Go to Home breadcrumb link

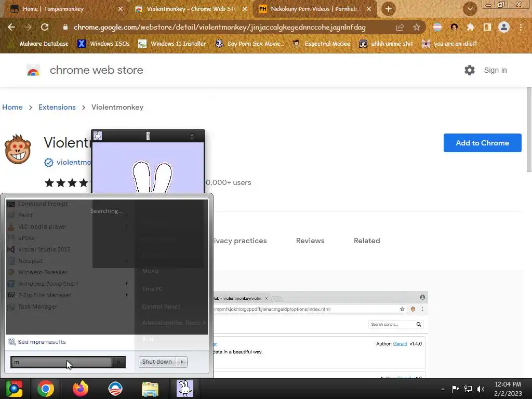pos(12,107)
